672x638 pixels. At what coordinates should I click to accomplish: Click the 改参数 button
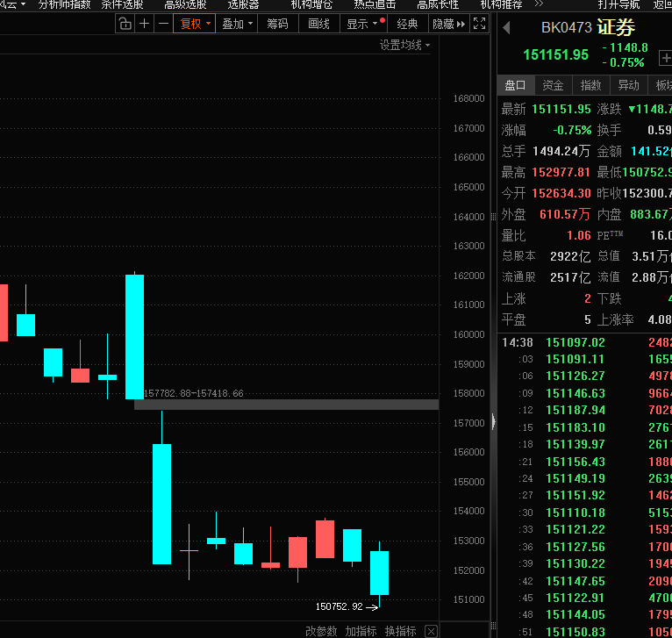coord(321,631)
